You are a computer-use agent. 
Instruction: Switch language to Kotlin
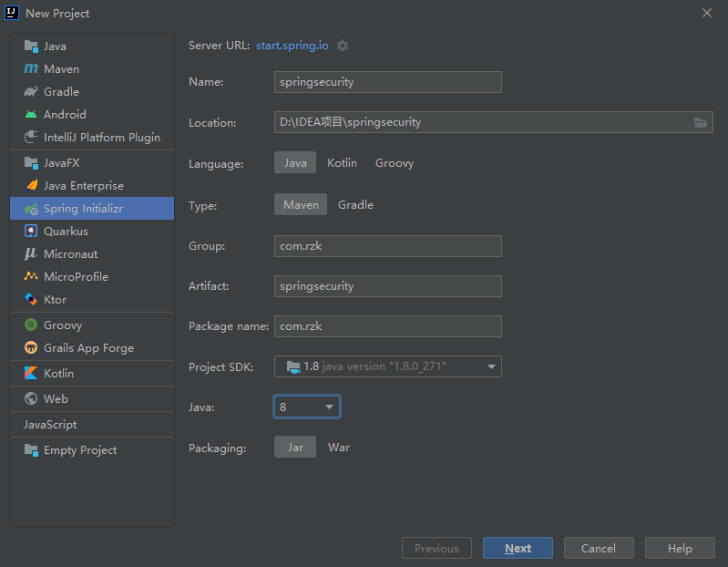coord(343,163)
